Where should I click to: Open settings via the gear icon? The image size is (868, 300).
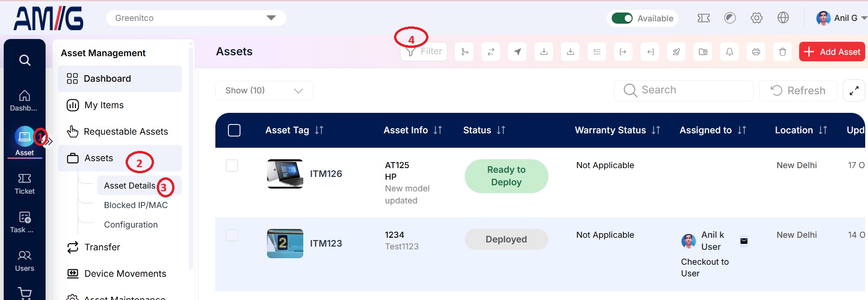pos(756,18)
